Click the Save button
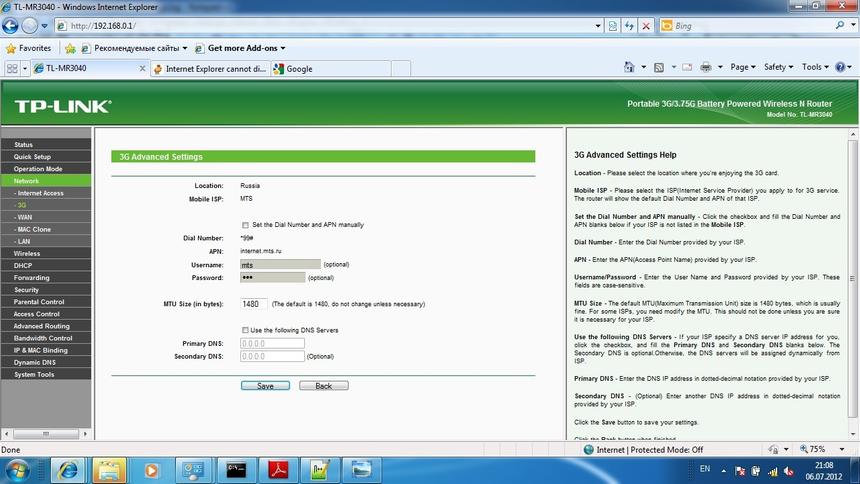Viewport: 860px width, 484px height. (x=265, y=385)
